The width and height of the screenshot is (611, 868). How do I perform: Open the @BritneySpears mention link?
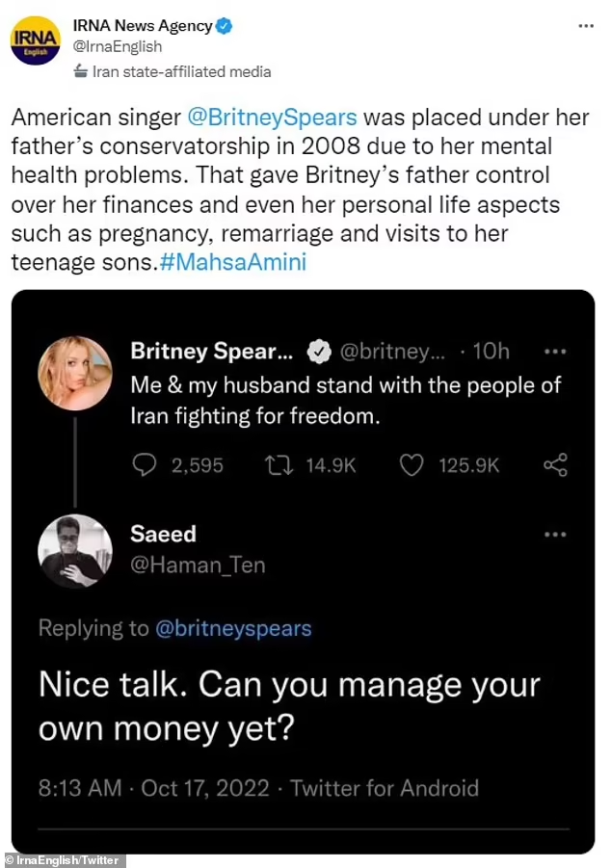273,117
